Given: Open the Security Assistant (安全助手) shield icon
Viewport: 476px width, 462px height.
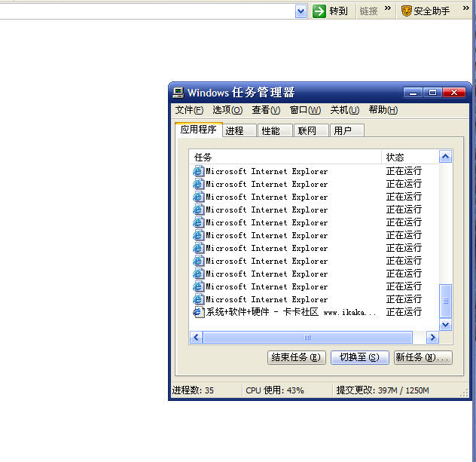Looking at the screenshot, I should point(407,11).
